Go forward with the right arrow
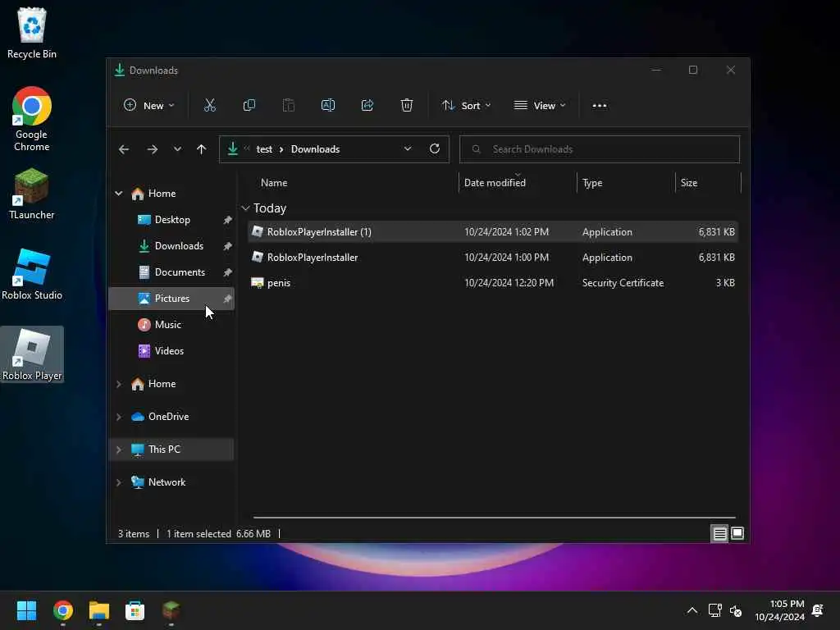The width and height of the screenshot is (840, 630). (x=152, y=149)
